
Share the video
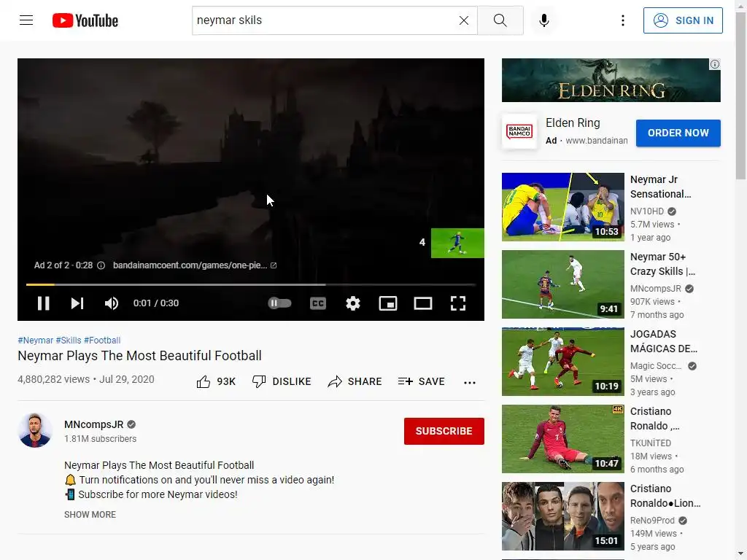pyautogui.click(x=355, y=382)
